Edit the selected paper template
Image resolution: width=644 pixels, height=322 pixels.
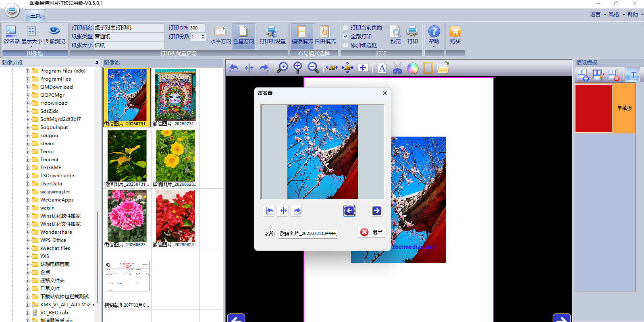(x=598, y=75)
